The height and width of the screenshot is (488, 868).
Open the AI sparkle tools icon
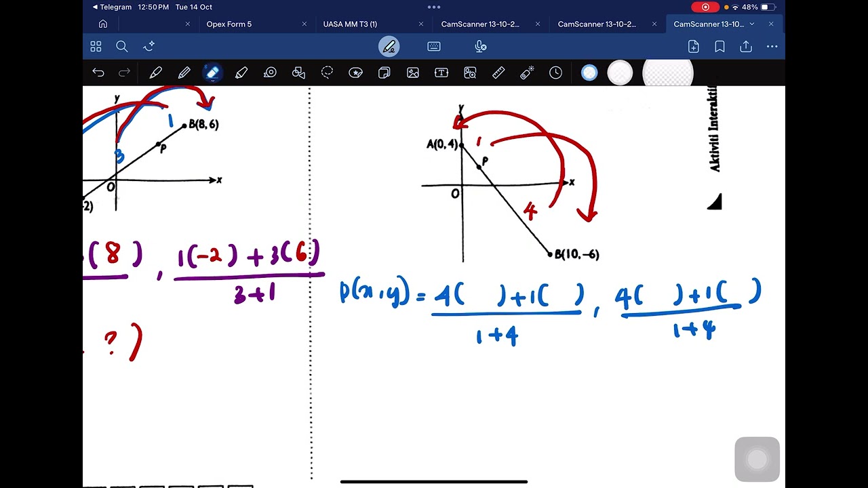149,46
